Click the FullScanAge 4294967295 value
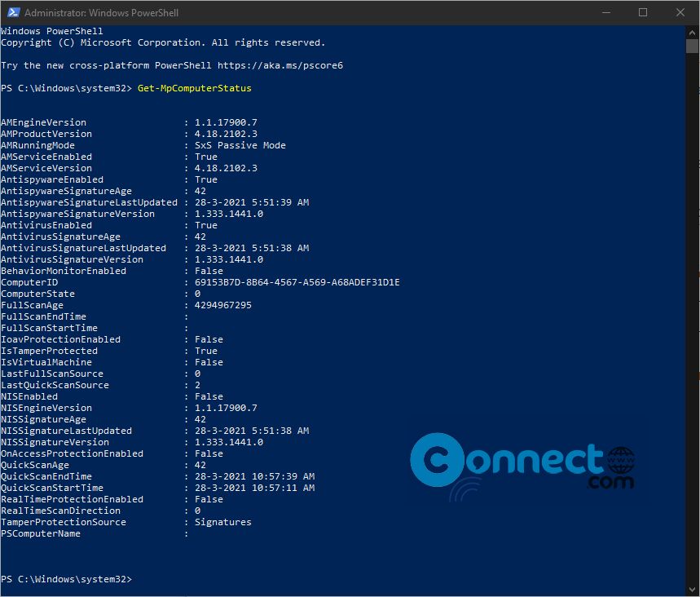The height and width of the screenshot is (597, 700). point(221,304)
